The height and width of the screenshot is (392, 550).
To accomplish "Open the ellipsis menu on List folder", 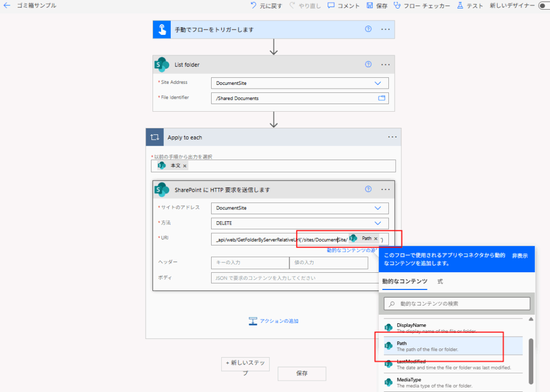I will [386, 64].
